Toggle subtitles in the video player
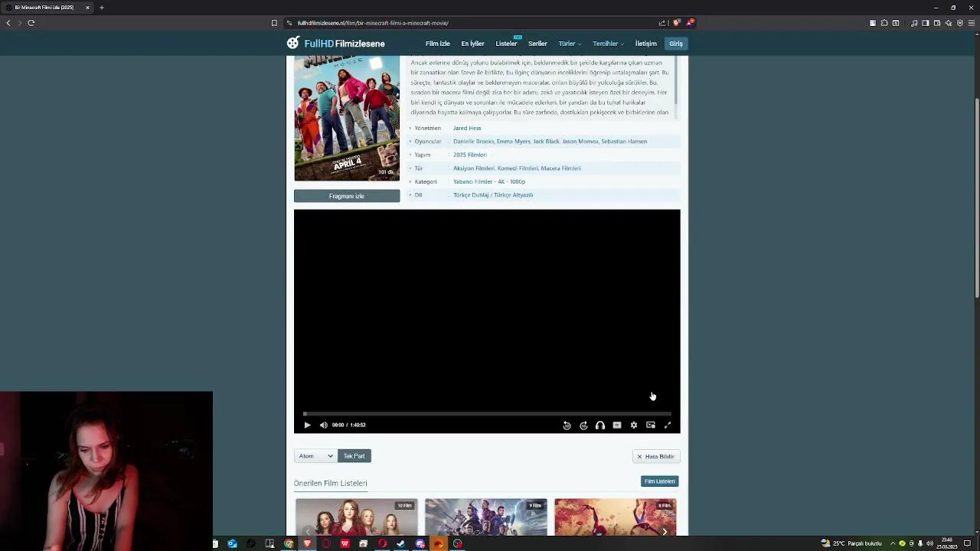The width and height of the screenshot is (980, 551). click(x=617, y=425)
